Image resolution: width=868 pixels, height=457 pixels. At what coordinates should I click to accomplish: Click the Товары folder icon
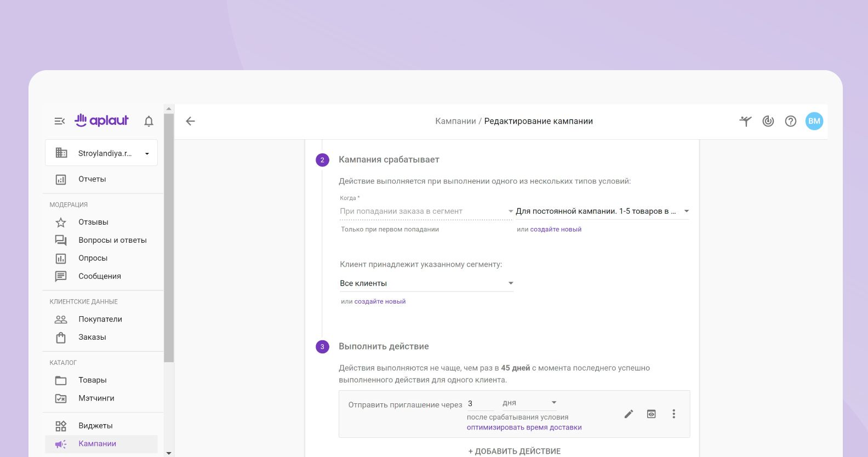pyautogui.click(x=61, y=380)
